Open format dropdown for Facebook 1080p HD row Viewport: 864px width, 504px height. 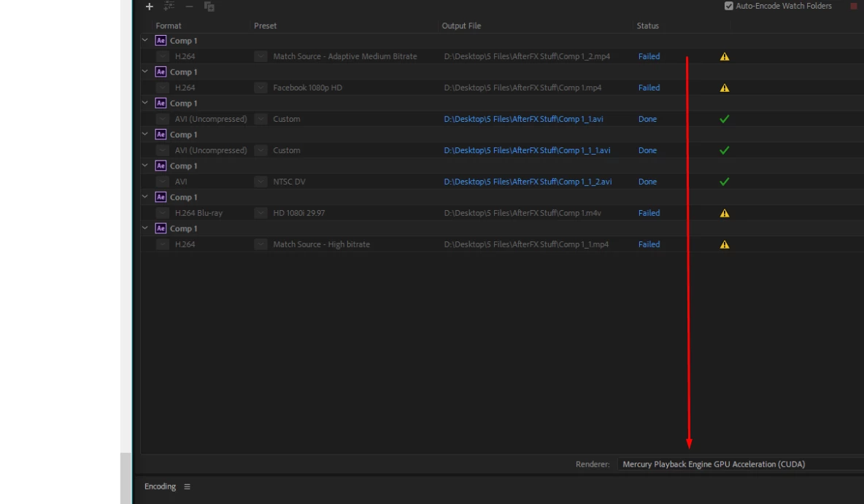pyautogui.click(x=162, y=88)
